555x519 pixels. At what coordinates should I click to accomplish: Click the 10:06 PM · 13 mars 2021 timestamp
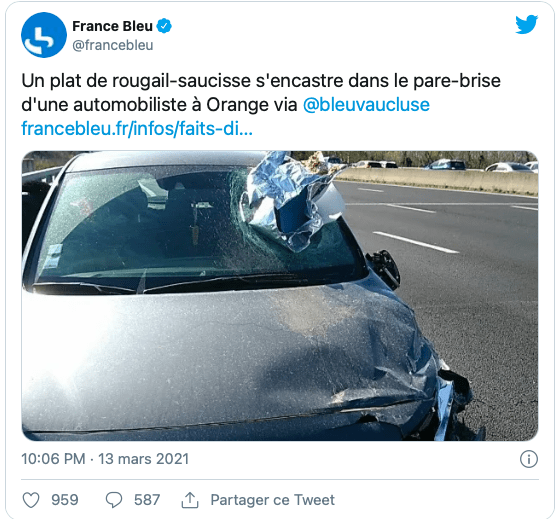tap(105, 459)
